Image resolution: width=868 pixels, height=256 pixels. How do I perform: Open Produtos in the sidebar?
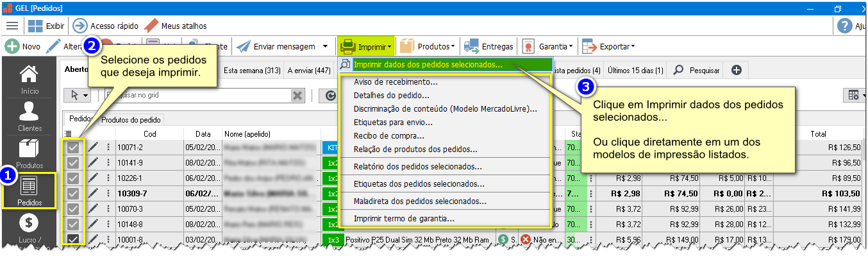[x=29, y=155]
